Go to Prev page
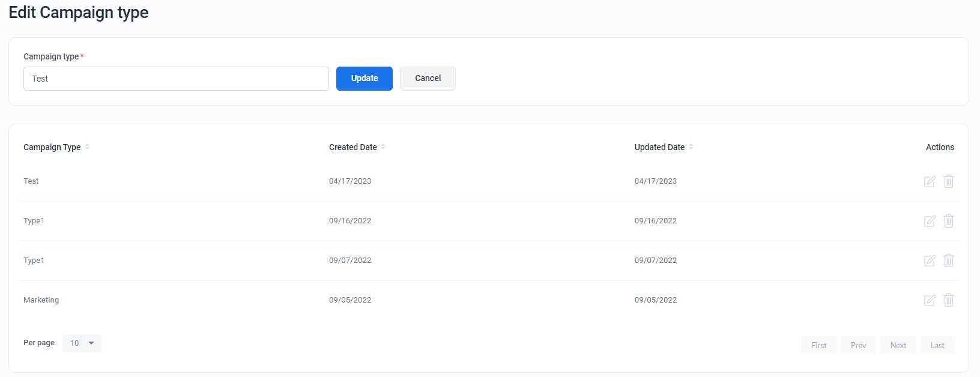Viewport: 980px width, 377px height. click(859, 345)
